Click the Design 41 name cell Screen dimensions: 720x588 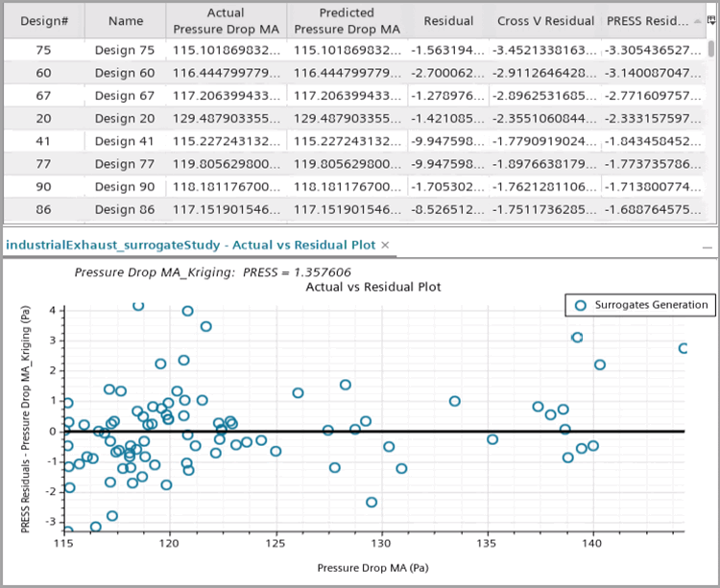125,141
